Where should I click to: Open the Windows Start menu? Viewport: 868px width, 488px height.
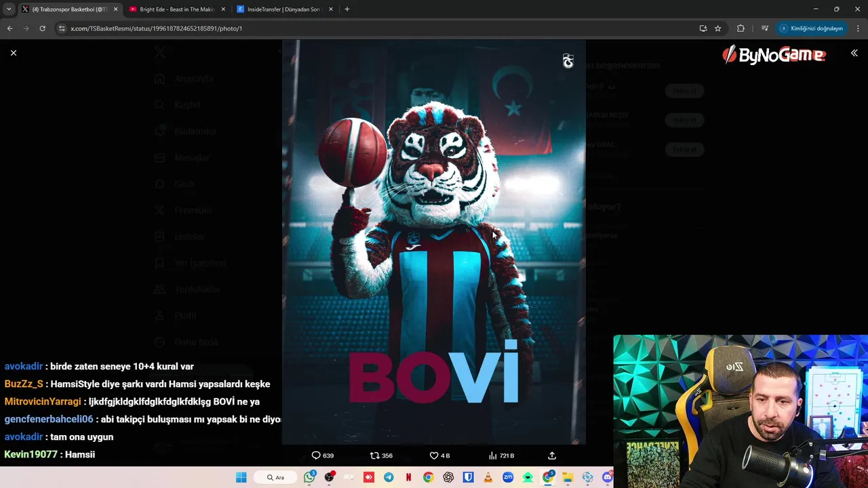[241, 477]
